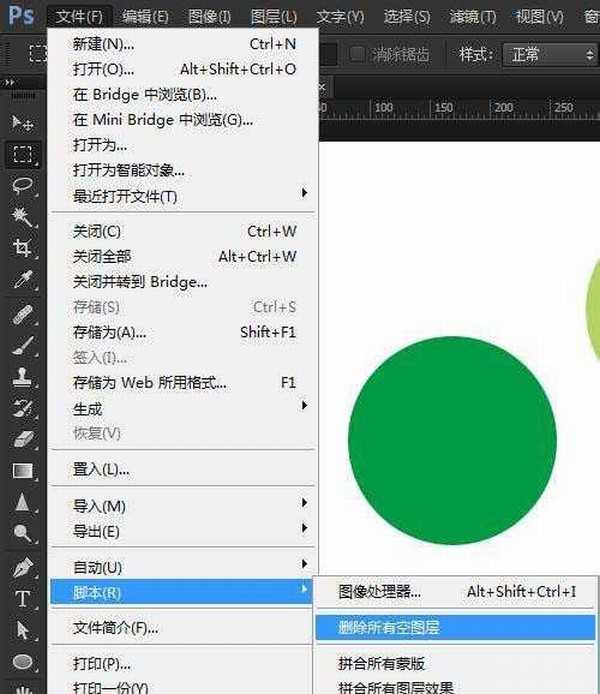Screen dimensions: 600x694
Task: Select the Type tool
Action: pyautogui.click(x=22, y=599)
